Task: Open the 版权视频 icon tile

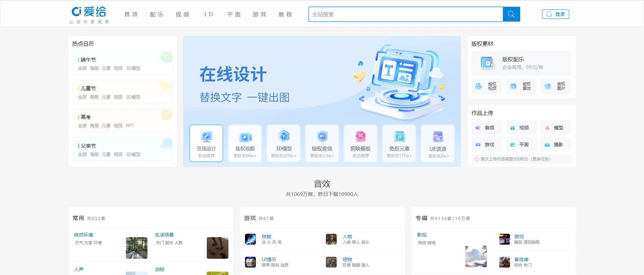Action: (x=245, y=143)
